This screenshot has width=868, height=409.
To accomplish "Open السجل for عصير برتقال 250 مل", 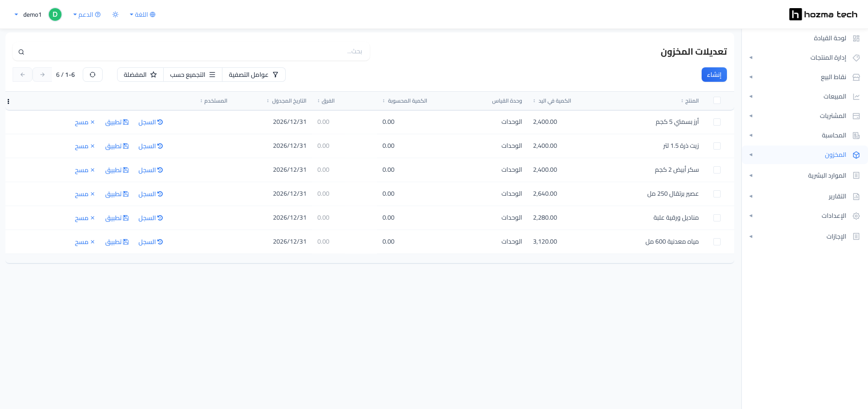I will (x=151, y=194).
